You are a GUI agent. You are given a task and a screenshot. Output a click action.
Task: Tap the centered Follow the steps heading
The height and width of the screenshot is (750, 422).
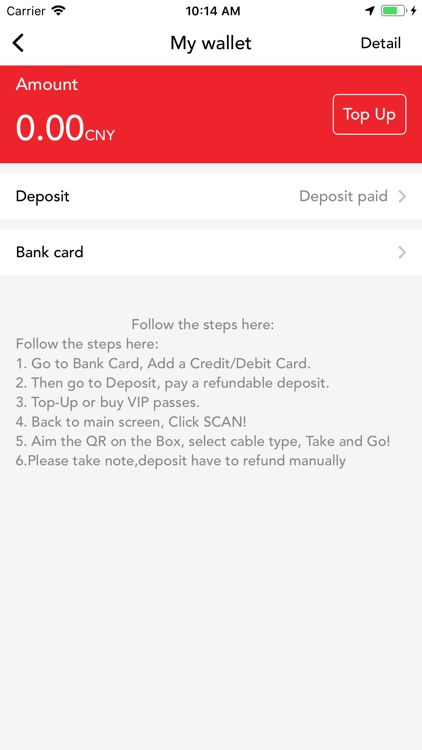coord(203,325)
